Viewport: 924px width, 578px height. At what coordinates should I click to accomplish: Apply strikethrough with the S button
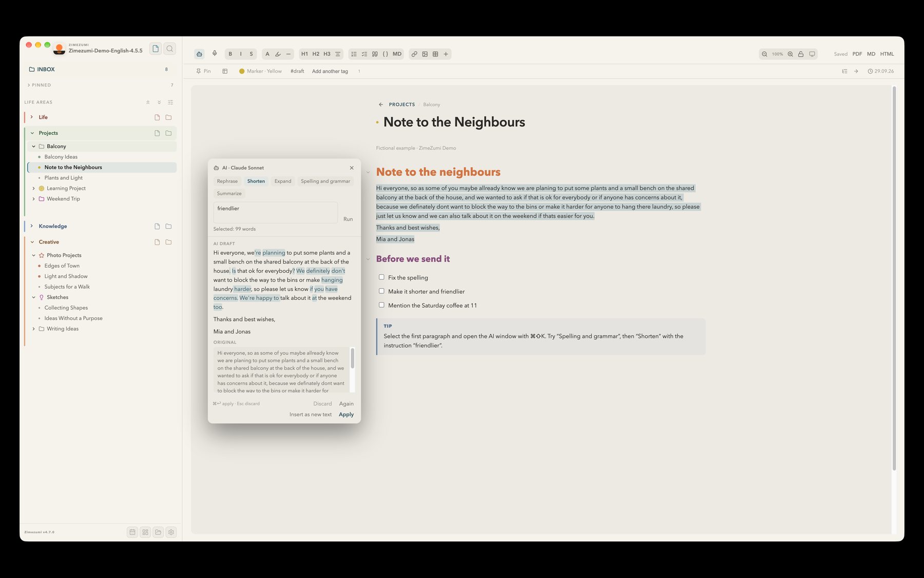(251, 54)
